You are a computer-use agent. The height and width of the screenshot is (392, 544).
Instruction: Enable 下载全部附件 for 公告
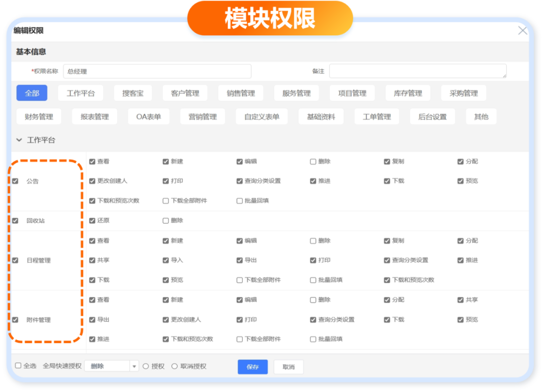166,201
